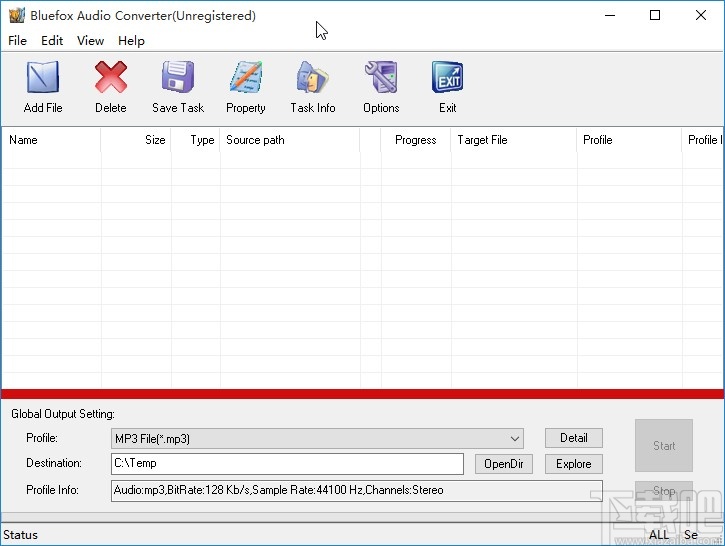The image size is (725, 546).
Task: Click the red Delete toolbar icon
Action: tap(111, 77)
